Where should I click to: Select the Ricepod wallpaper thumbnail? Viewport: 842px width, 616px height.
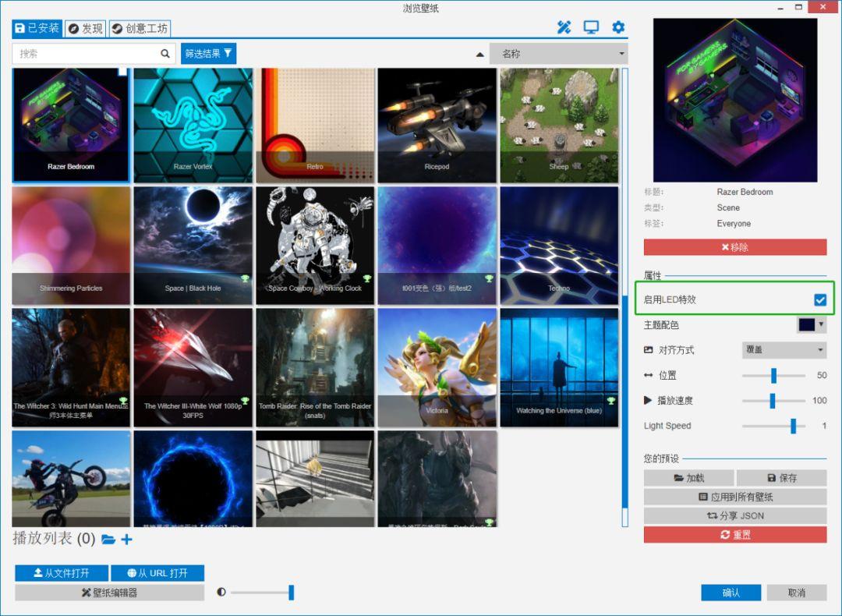coord(437,125)
